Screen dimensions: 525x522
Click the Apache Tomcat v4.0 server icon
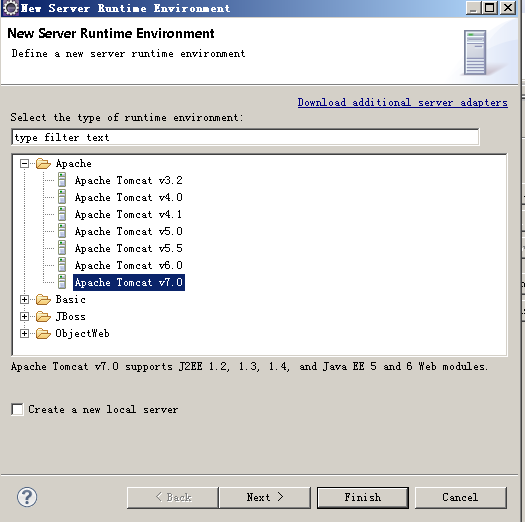(62, 197)
